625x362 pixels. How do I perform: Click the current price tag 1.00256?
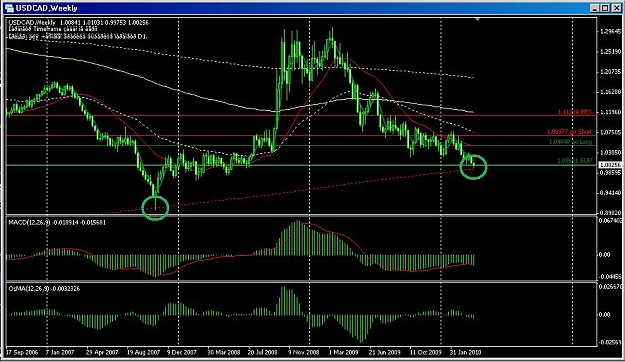point(610,165)
